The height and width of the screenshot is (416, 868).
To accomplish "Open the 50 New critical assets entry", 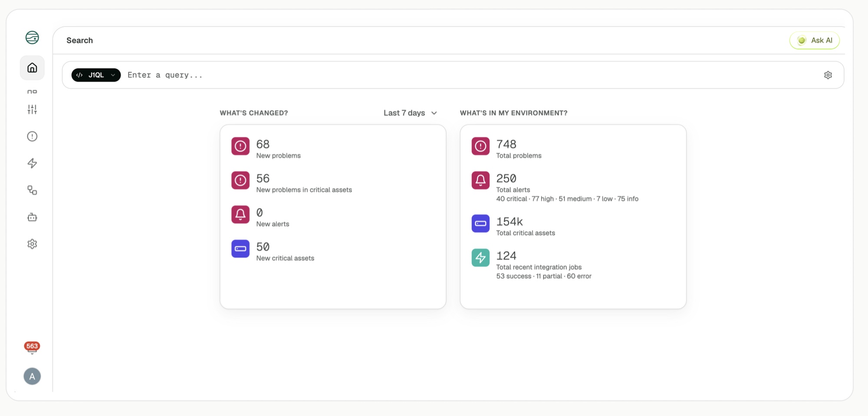I will pyautogui.click(x=285, y=251).
